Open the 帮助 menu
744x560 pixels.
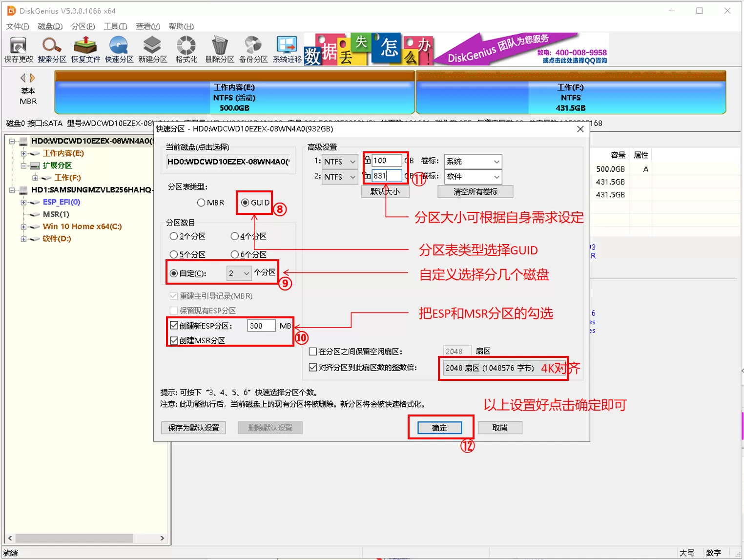coord(180,26)
